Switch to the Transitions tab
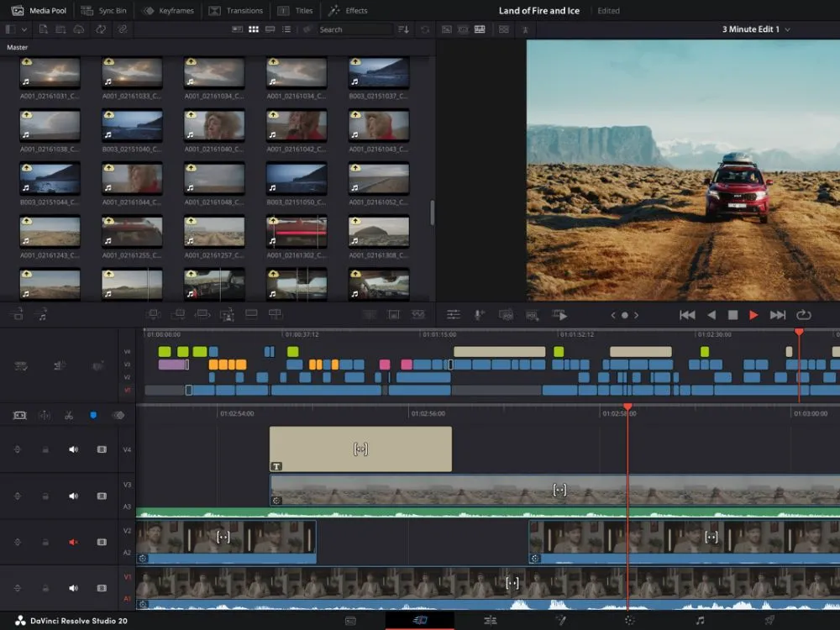This screenshot has height=630, width=840. tap(236, 11)
